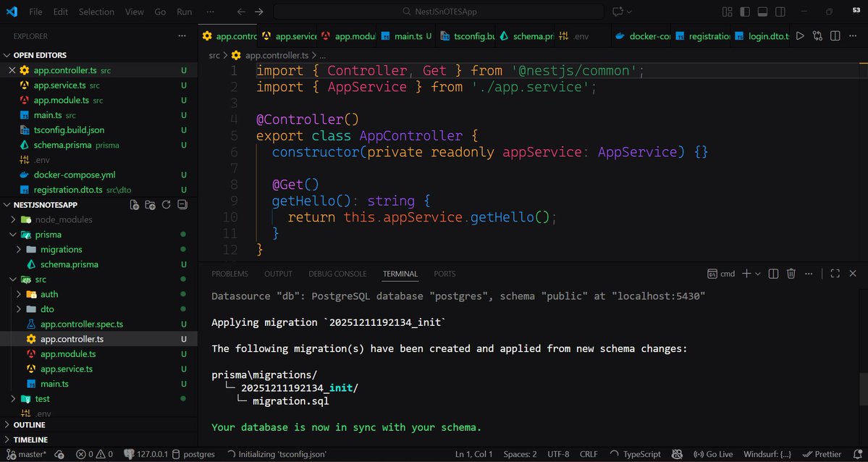Switch to the schema.prisma editor tab
868x462 pixels.
[526, 36]
